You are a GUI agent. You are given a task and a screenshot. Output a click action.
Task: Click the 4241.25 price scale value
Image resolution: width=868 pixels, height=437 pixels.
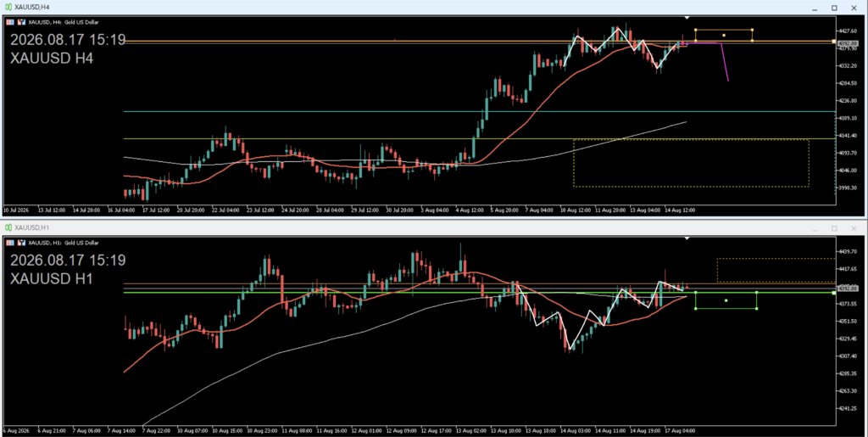click(847, 408)
